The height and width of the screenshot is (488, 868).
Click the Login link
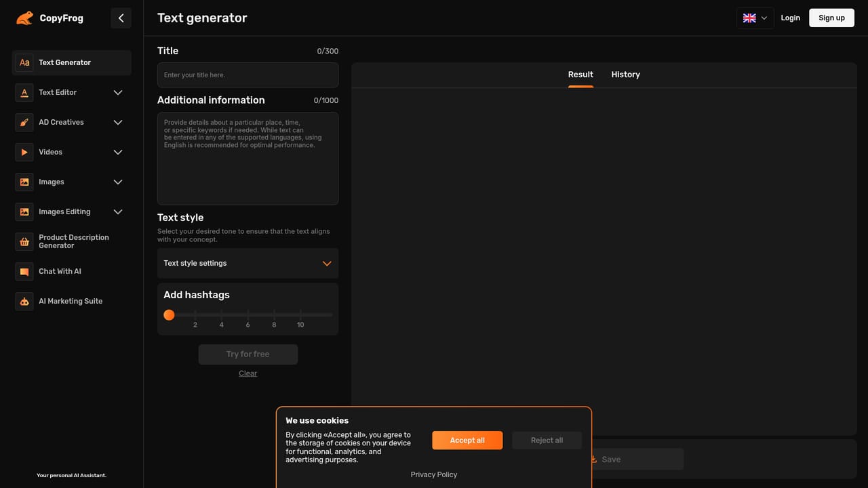point(790,18)
